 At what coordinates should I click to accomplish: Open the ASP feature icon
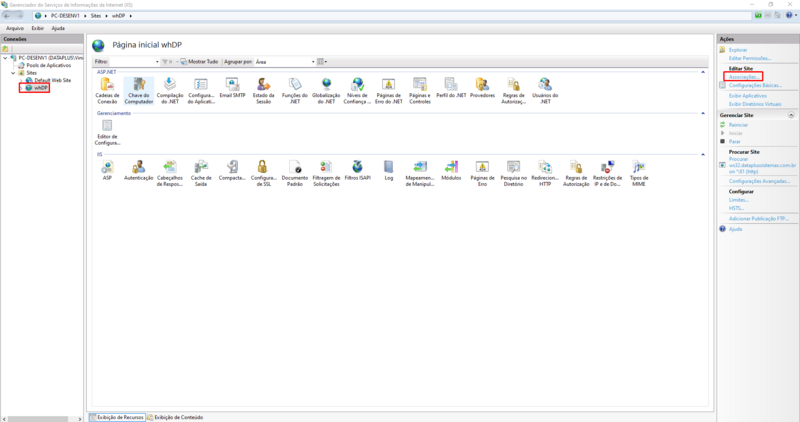107,170
